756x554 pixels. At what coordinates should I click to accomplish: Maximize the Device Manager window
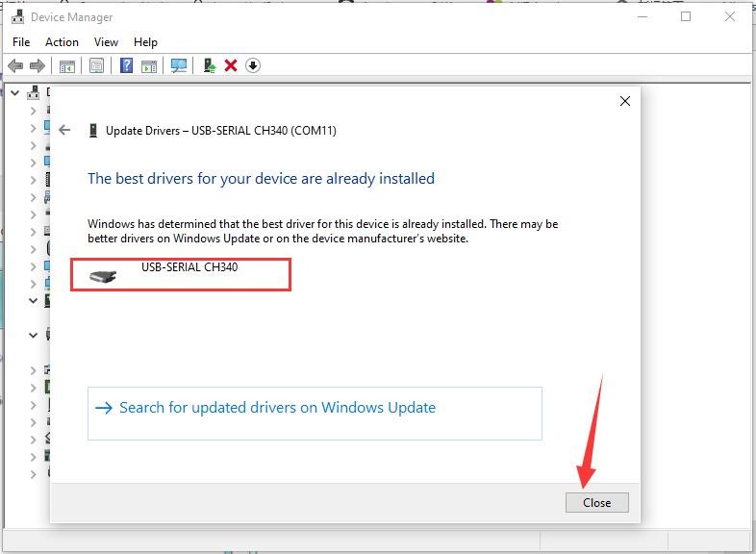[686, 17]
